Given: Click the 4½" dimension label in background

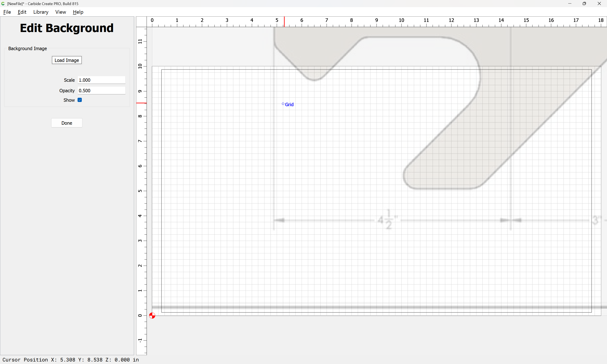Looking at the screenshot, I should pyautogui.click(x=388, y=219).
